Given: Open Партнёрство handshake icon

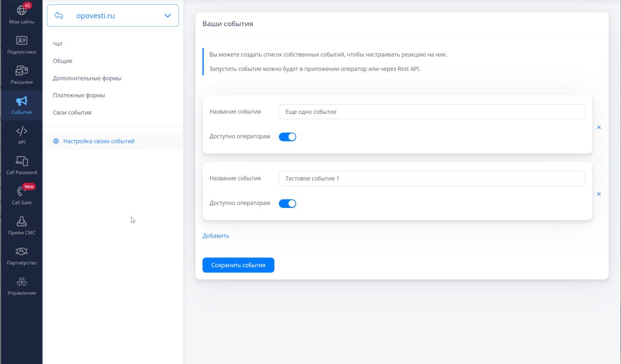Looking at the screenshot, I should click(x=21, y=252).
